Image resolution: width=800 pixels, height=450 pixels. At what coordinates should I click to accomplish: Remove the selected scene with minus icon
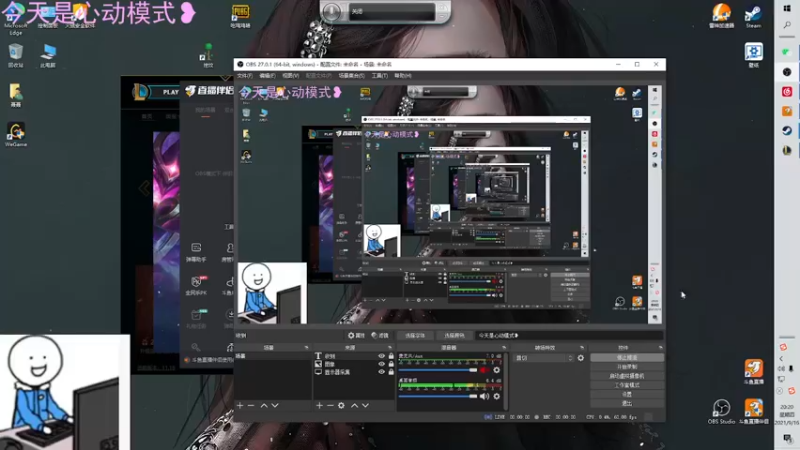pos(251,406)
